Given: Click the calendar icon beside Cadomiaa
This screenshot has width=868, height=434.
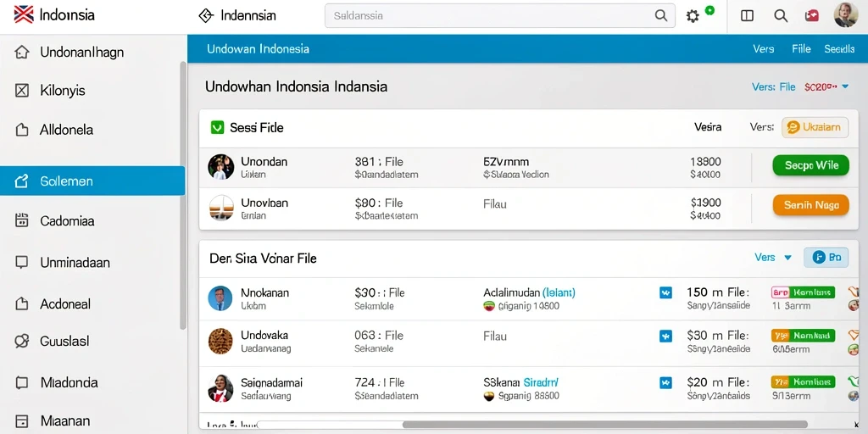Looking at the screenshot, I should [x=21, y=221].
